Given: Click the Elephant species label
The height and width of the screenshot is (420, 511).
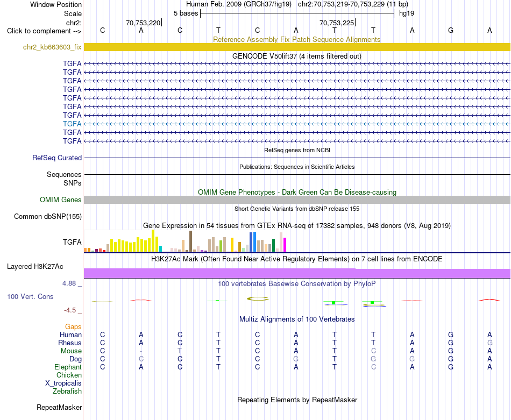Looking at the screenshot, I should pos(68,367).
